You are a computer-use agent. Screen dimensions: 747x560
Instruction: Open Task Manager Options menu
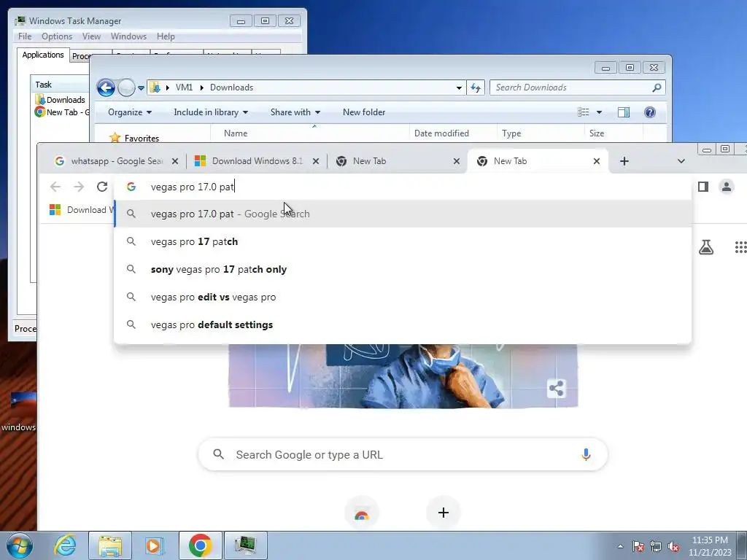(x=57, y=36)
